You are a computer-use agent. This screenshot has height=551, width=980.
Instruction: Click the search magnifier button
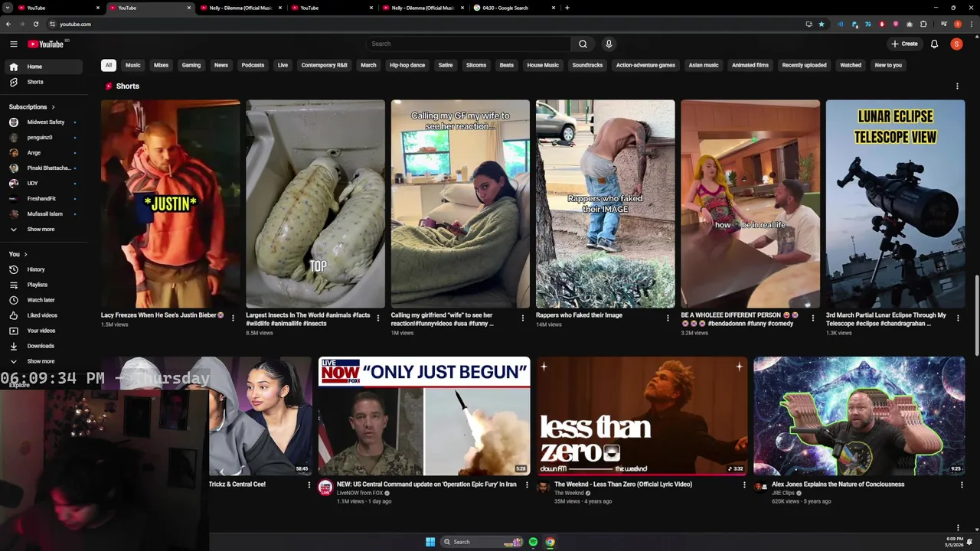pos(583,44)
